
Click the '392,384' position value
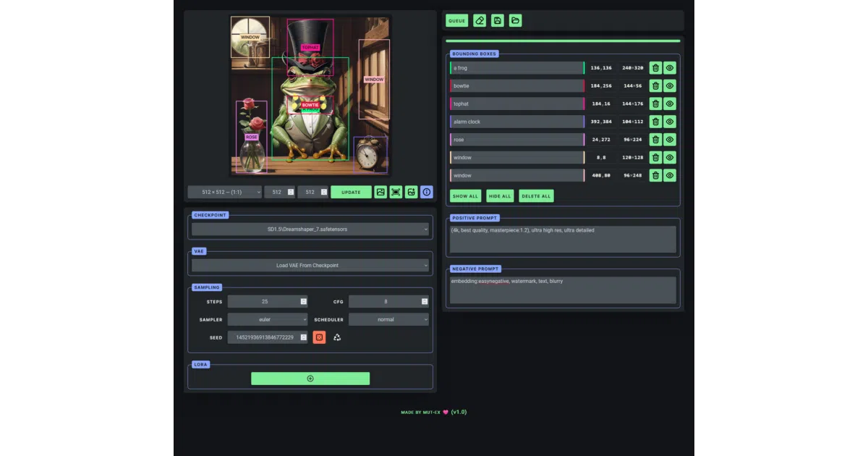click(x=601, y=122)
